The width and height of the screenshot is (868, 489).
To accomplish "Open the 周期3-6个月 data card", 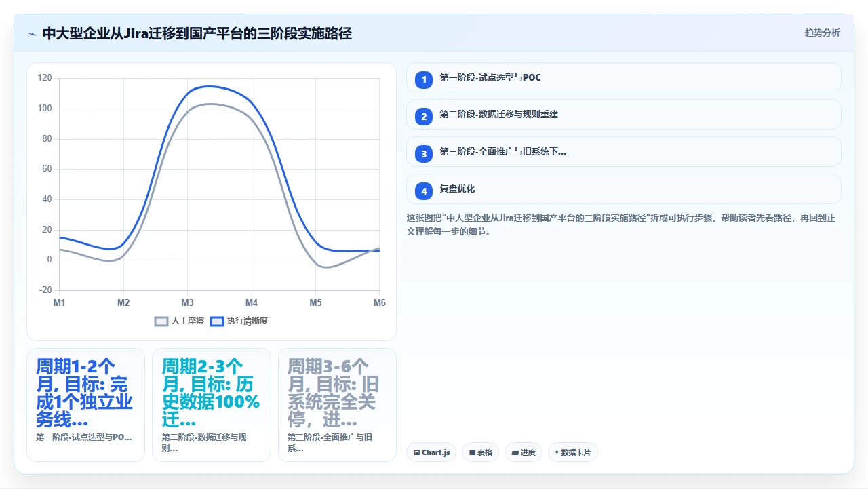I will [337, 405].
